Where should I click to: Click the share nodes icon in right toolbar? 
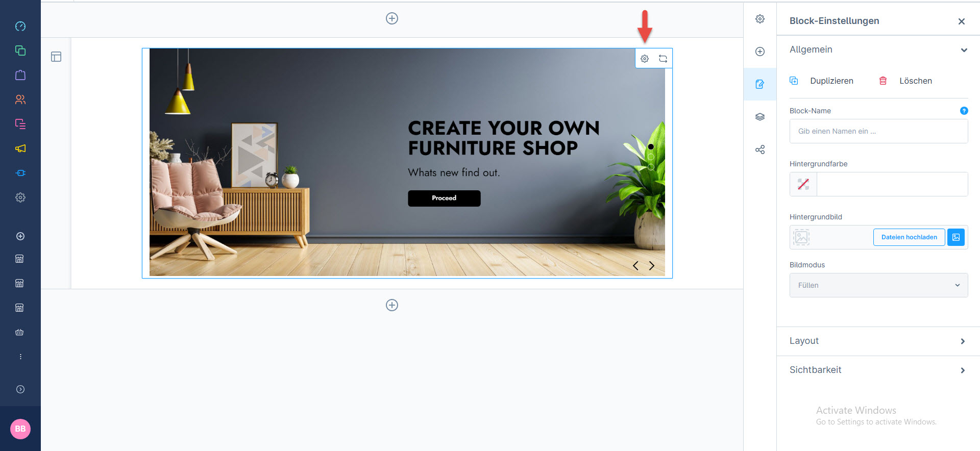tap(760, 149)
